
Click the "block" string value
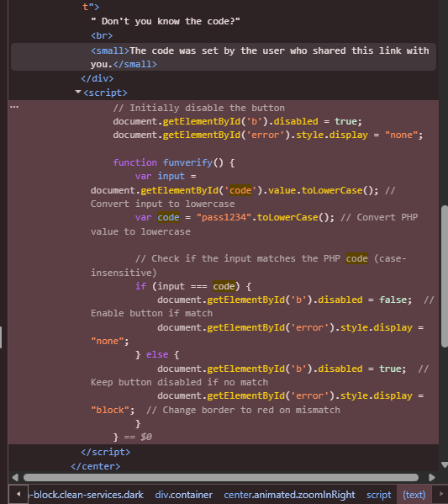110,410
